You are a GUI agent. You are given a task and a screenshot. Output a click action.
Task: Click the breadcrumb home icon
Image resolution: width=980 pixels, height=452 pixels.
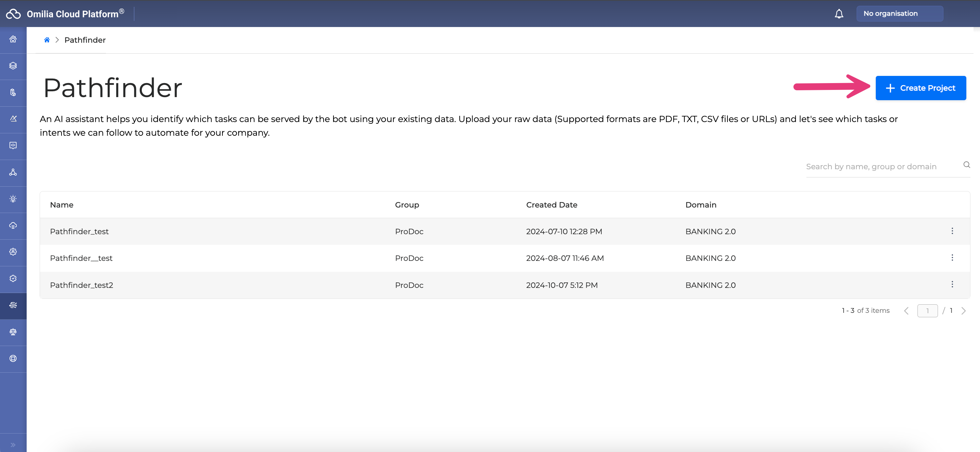coord(47,40)
